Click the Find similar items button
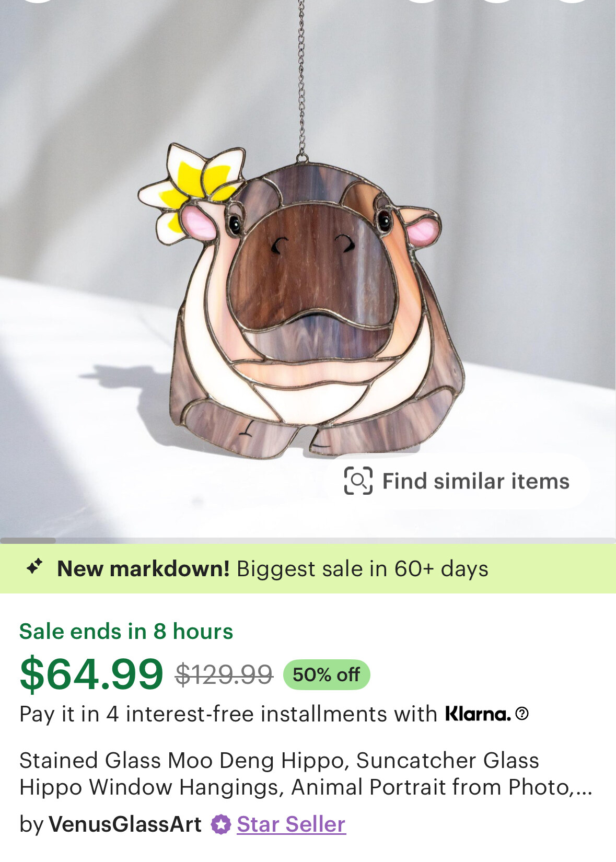Viewport: 616px width, 862px height. tap(457, 481)
